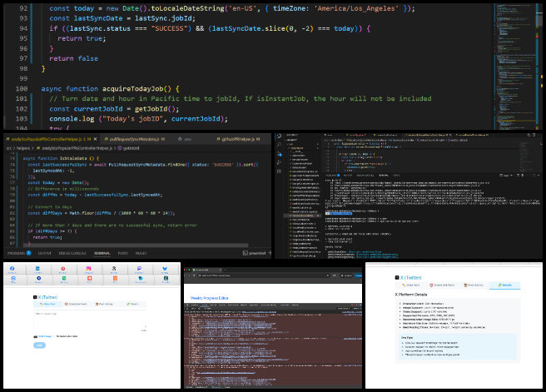Select the Facebook platform icon
The image size is (546, 392).
[12, 269]
